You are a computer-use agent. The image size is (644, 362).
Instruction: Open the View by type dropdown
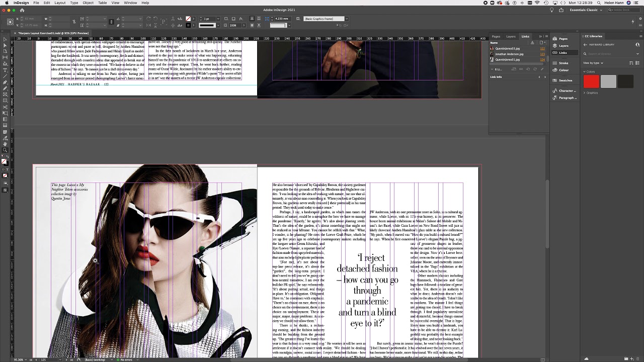tap(593, 63)
